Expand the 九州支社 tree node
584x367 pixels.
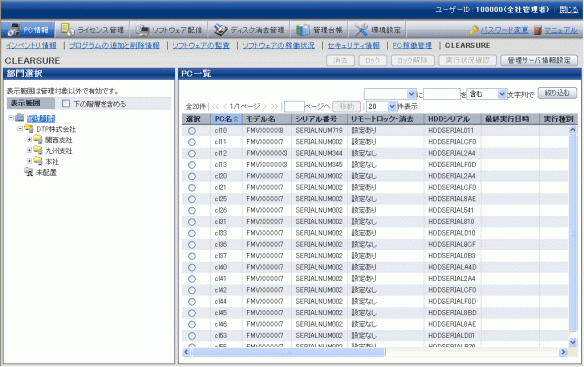29,151
